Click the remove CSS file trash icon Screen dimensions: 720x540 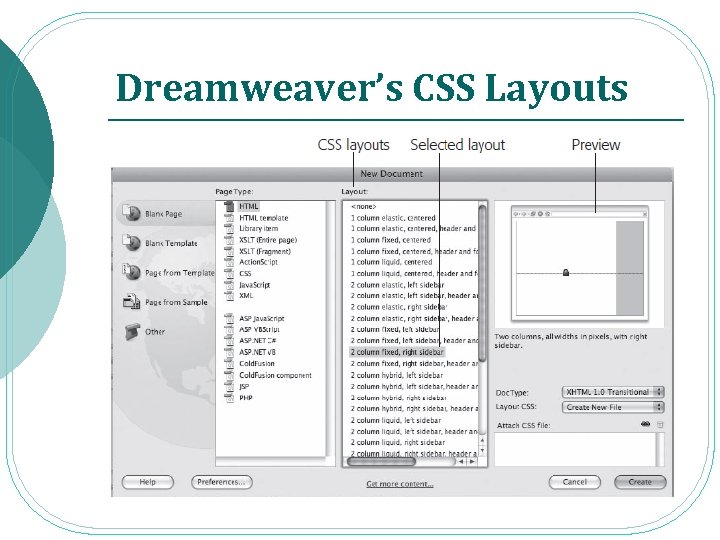point(660,425)
